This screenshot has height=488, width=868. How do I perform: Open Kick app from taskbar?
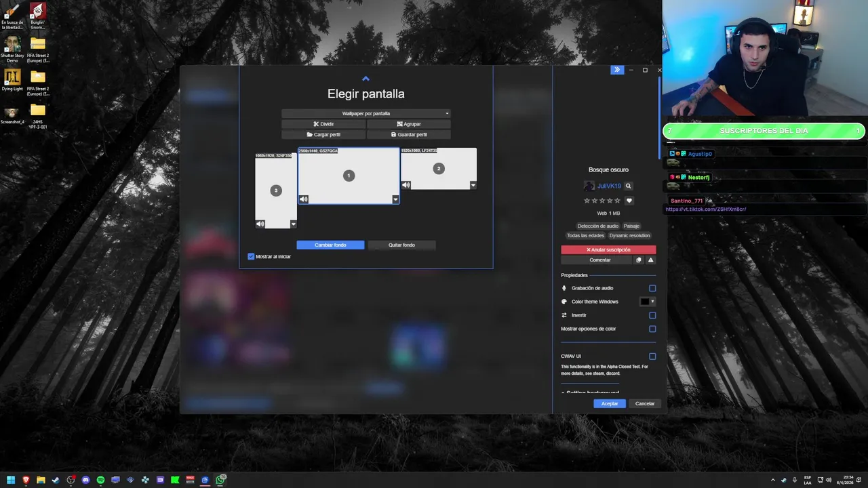pyautogui.click(x=175, y=480)
